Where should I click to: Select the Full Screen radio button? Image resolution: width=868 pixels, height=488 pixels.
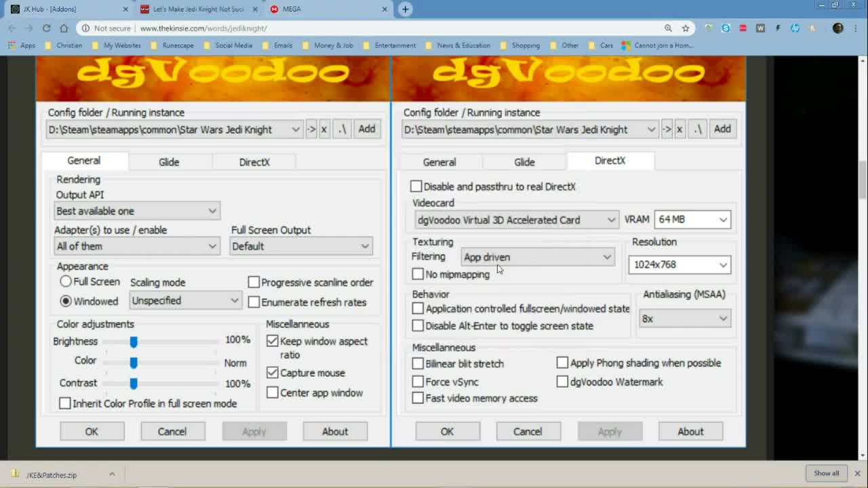pos(66,281)
